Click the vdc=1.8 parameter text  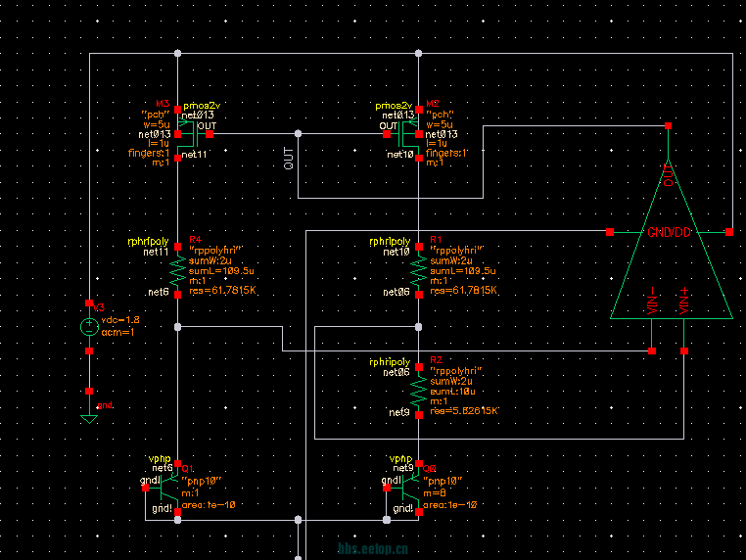coord(118,320)
